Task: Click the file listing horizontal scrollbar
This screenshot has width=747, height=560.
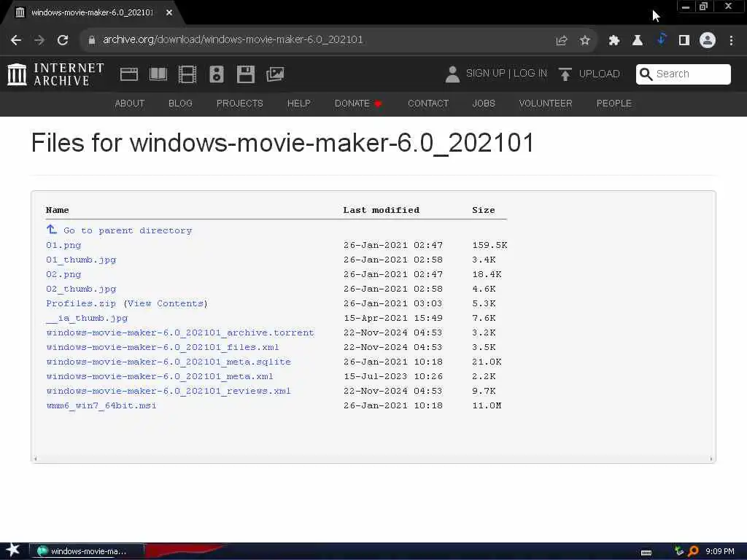Action: click(373, 459)
